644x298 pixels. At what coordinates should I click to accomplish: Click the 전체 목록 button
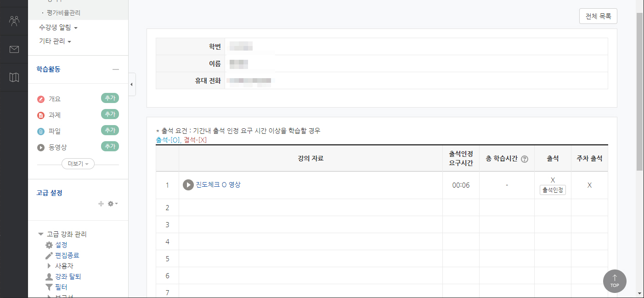click(x=598, y=16)
